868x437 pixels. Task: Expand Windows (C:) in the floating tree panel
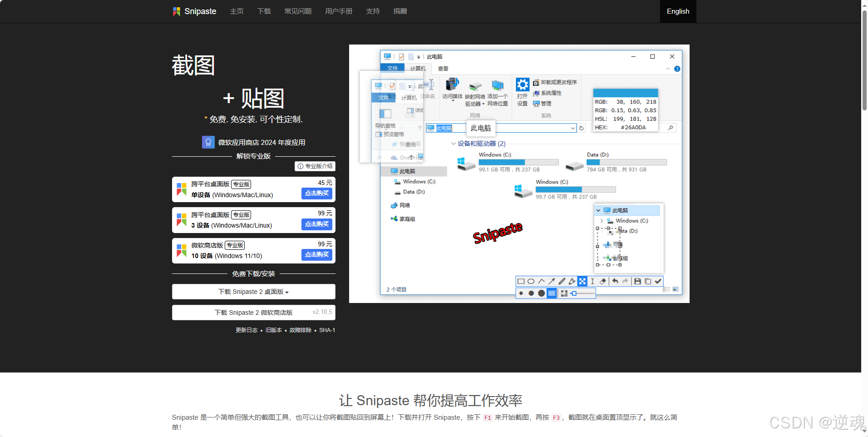(x=602, y=221)
